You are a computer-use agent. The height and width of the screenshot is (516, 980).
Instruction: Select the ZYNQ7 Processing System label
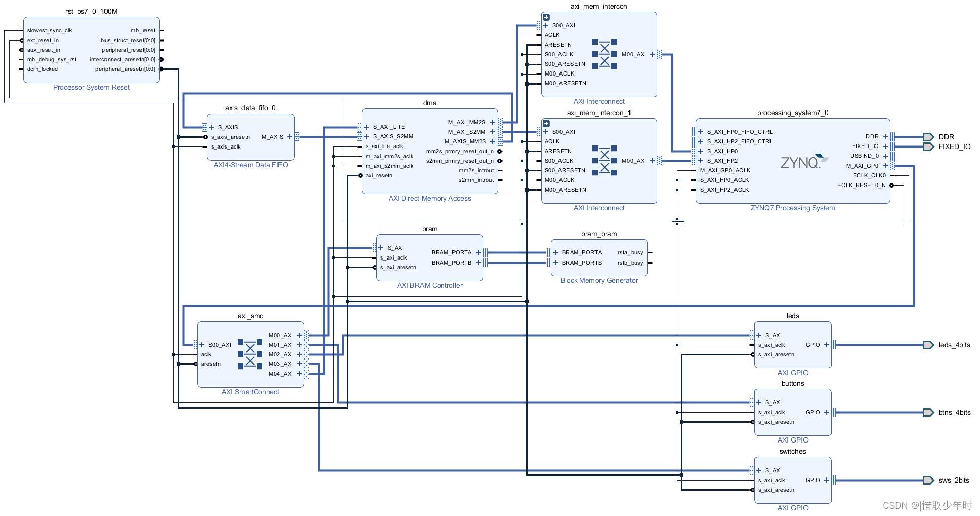tap(793, 208)
